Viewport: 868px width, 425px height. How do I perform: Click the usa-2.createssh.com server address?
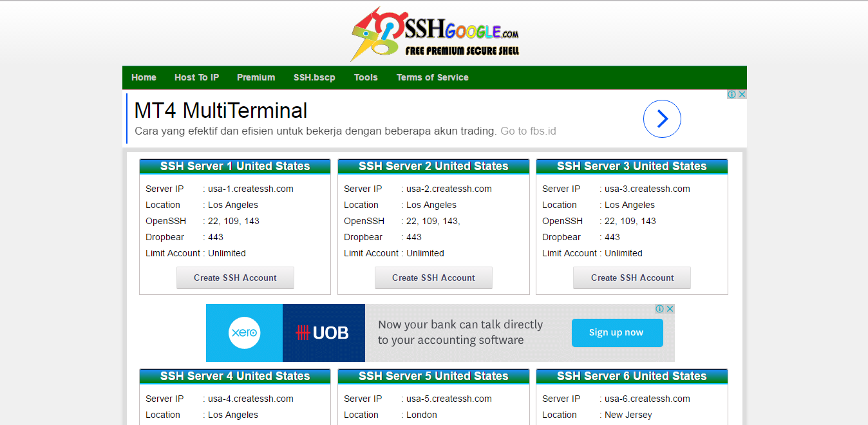449,189
